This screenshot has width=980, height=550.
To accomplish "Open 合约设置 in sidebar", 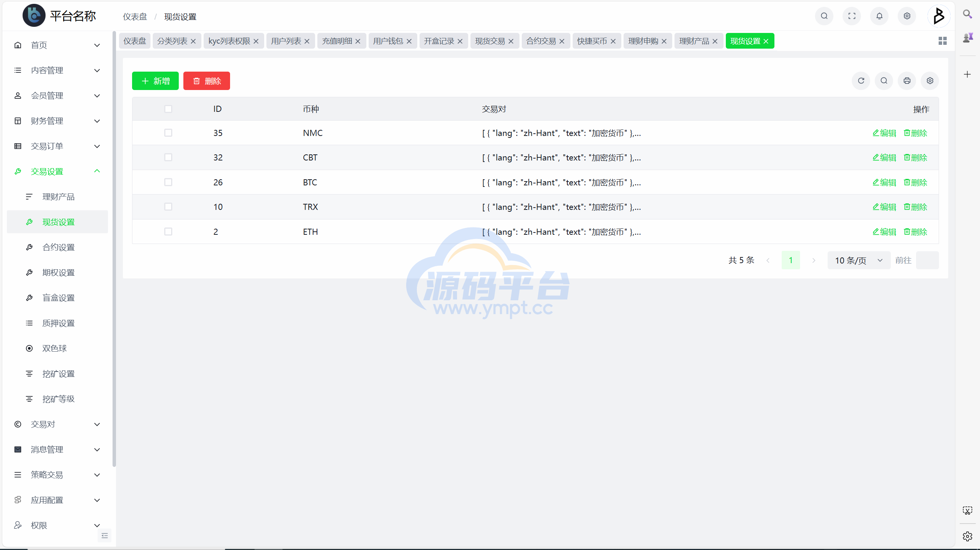I will coord(57,247).
